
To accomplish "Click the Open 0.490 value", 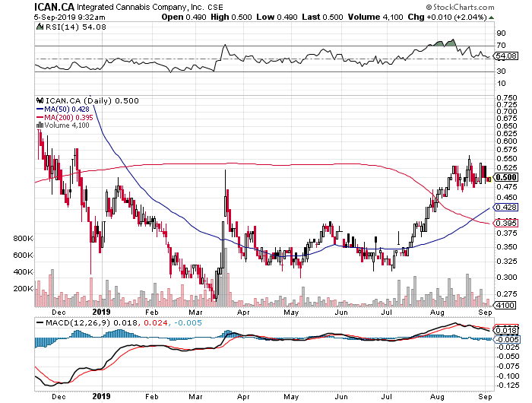I will [184, 17].
